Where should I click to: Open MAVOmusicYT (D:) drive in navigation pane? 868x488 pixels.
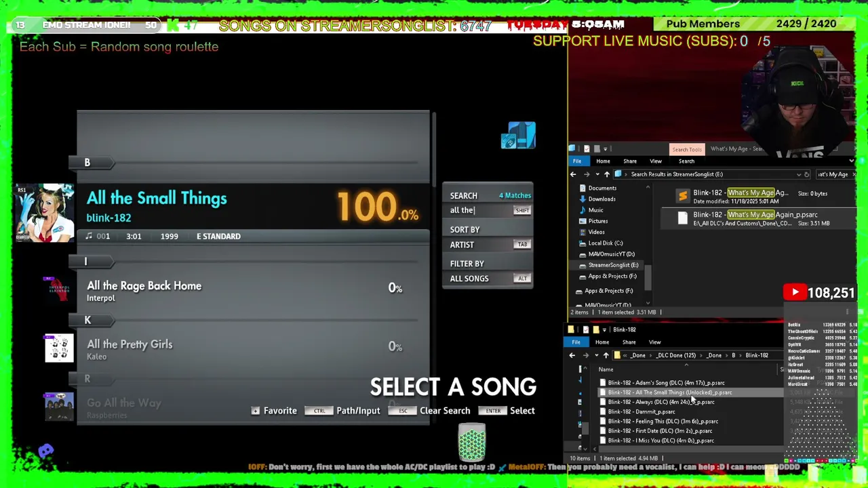click(611, 254)
